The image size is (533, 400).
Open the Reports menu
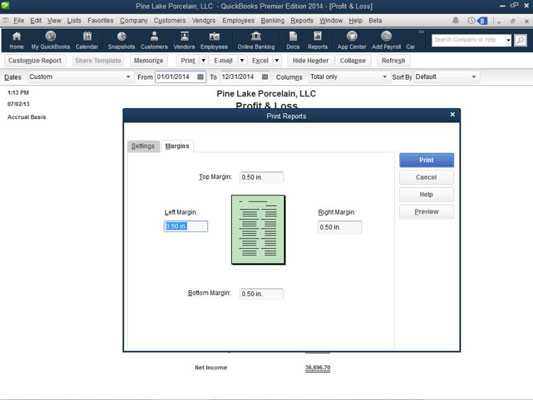[x=302, y=20]
